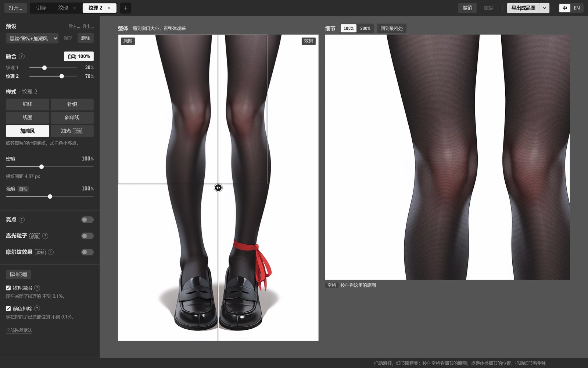Toggle the 摩尔纹效果 switch
Viewport: 588px width, 368px height.
[87, 252]
